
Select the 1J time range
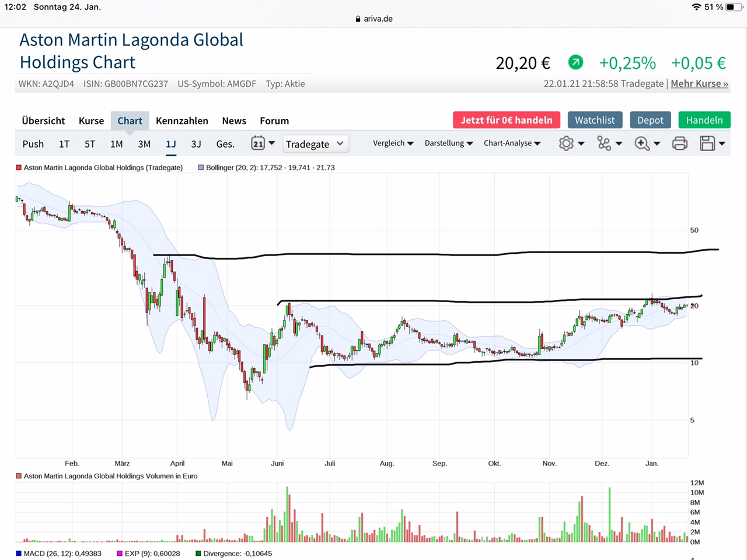tap(171, 144)
